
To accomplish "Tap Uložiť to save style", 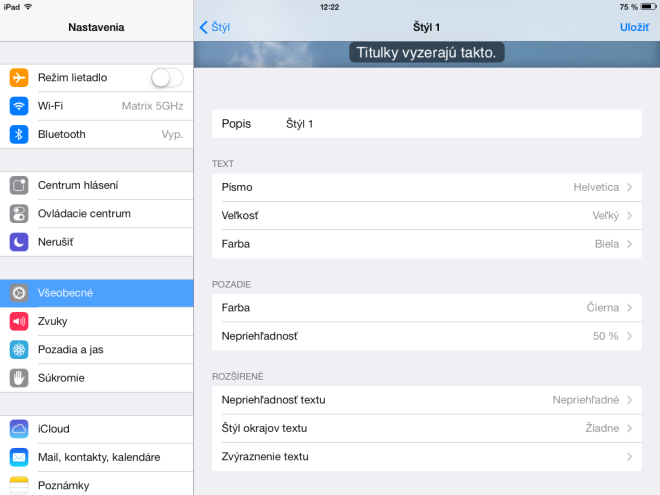I will click(634, 27).
